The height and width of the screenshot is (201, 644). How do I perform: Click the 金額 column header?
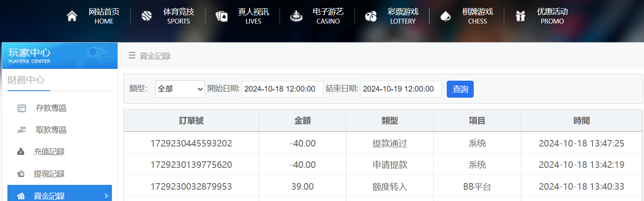click(x=302, y=121)
